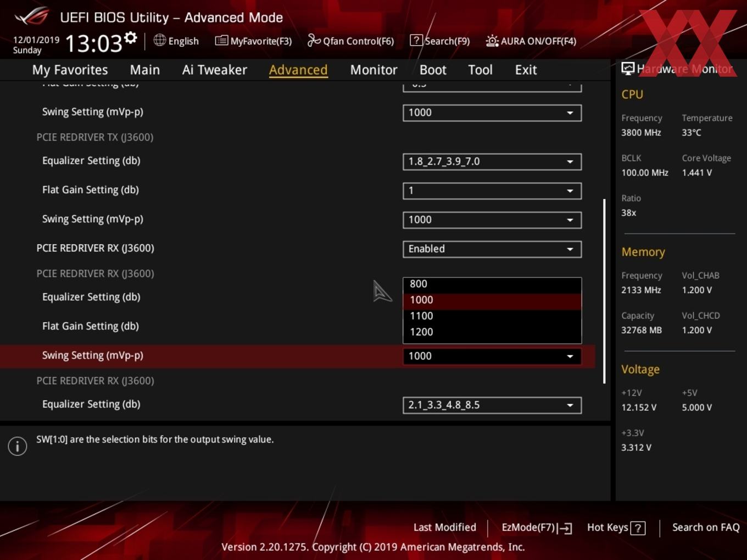747x560 pixels.
Task: Open Qfan Control fan icon
Action: [314, 40]
